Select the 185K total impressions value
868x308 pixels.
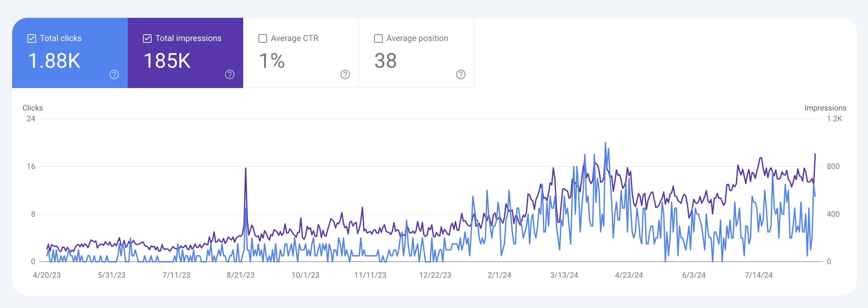(167, 61)
